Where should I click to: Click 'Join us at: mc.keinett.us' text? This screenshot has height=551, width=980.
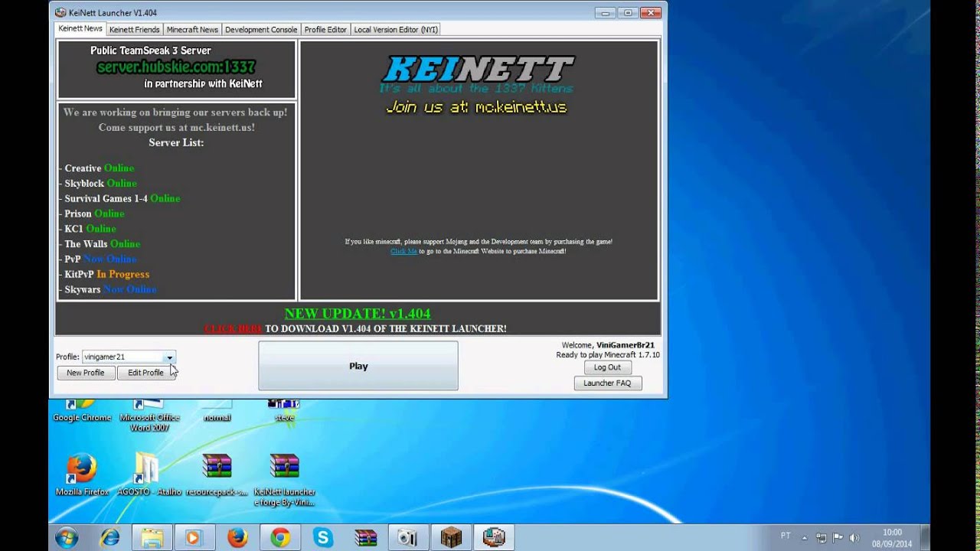pyautogui.click(x=476, y=107)
